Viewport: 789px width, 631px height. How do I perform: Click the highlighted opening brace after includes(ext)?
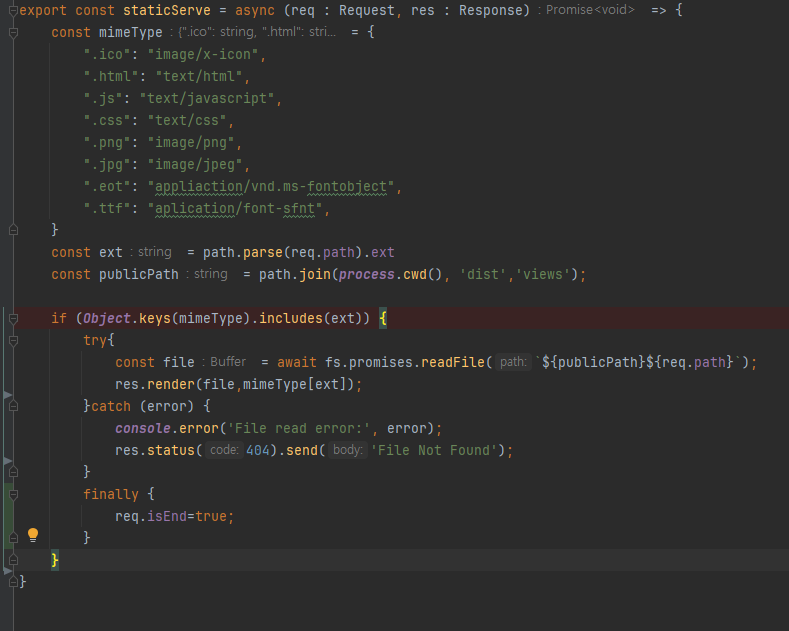383,319
